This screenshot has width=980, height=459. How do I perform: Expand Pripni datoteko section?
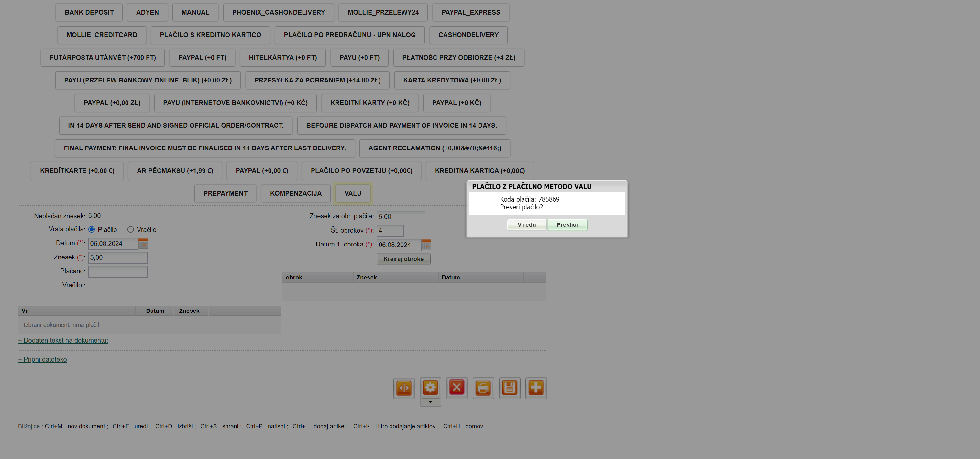click(x=43, y=359)
